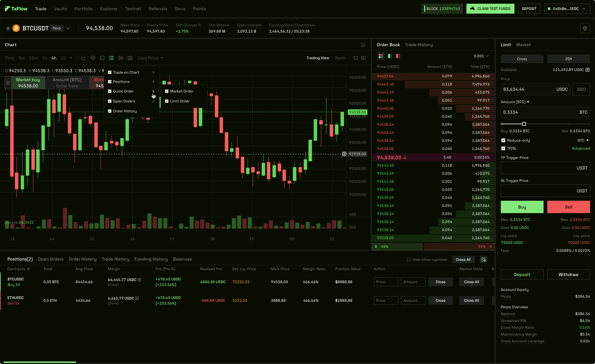The height and width of the screenshot is (364, 595).
Task: Take a chart screenshot with the camera icon
Action: 130,58
